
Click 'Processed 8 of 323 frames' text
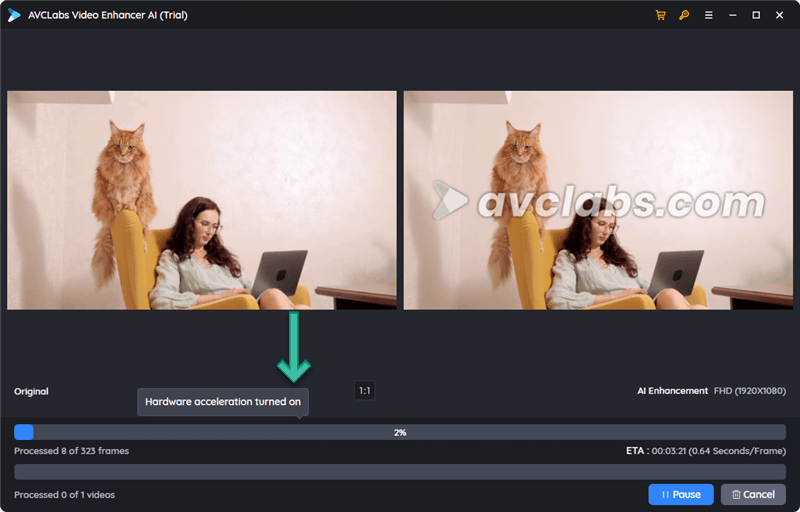click(71, 451)
